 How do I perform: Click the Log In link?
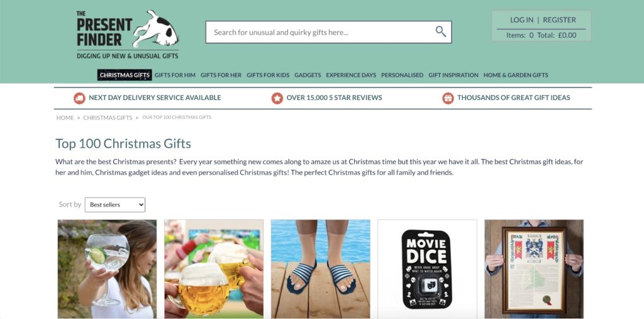[x=521, y=20]
